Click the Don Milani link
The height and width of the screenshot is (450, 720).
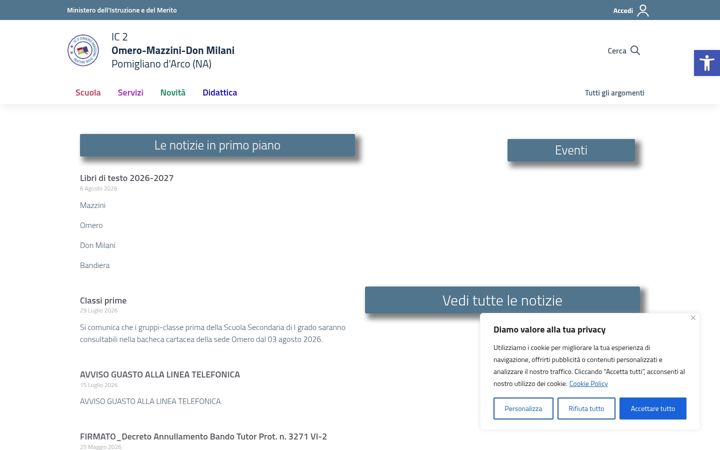tap(97, 245)
